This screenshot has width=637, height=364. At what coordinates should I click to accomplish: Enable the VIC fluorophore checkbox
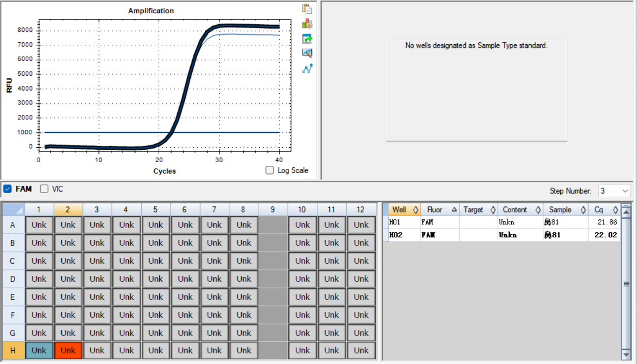(x=44, y=189)
